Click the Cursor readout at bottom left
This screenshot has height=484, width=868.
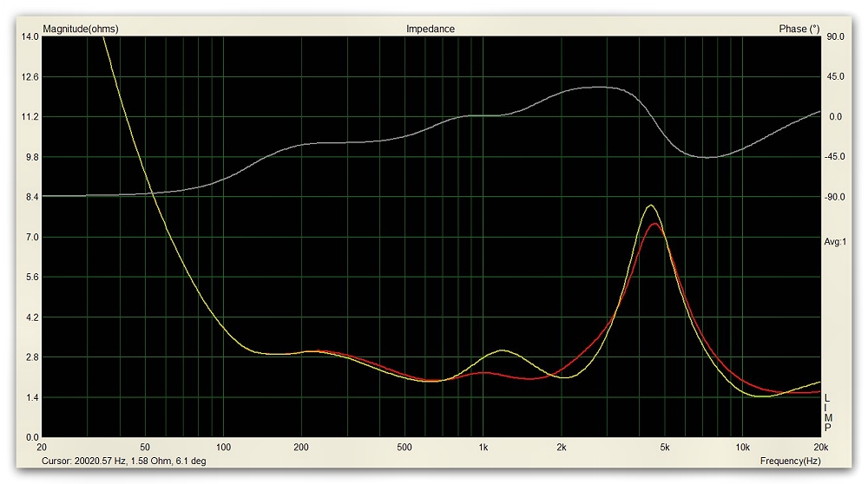pos(124,461)
